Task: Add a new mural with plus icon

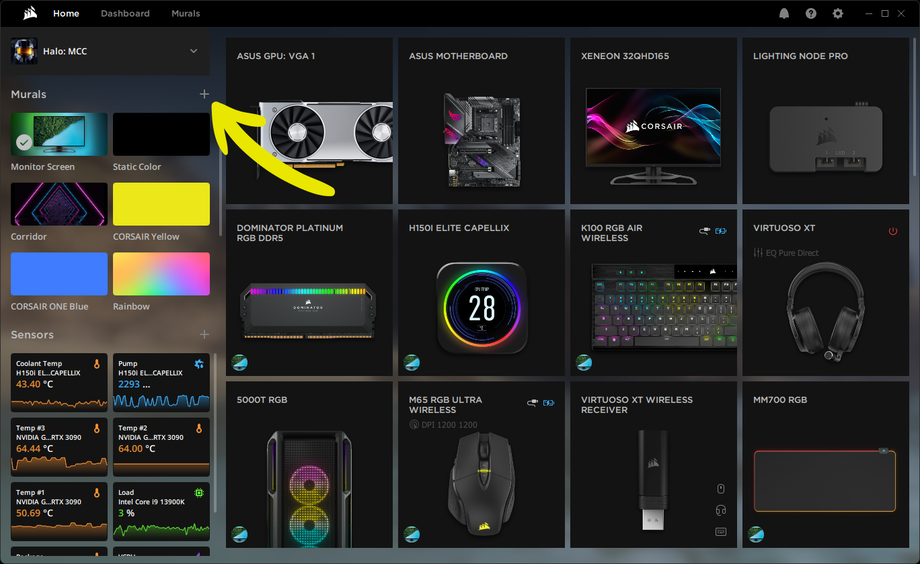Action: pyautogui.click(x=204, y=94)
